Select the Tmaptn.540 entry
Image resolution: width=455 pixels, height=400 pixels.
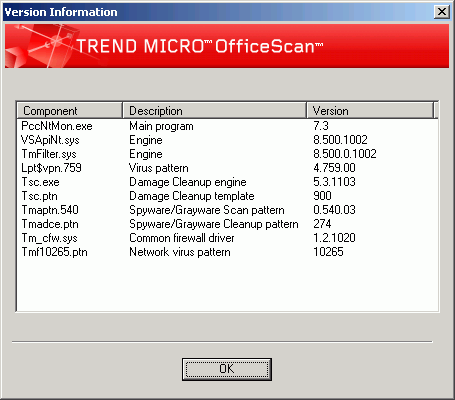click(50, 210)
